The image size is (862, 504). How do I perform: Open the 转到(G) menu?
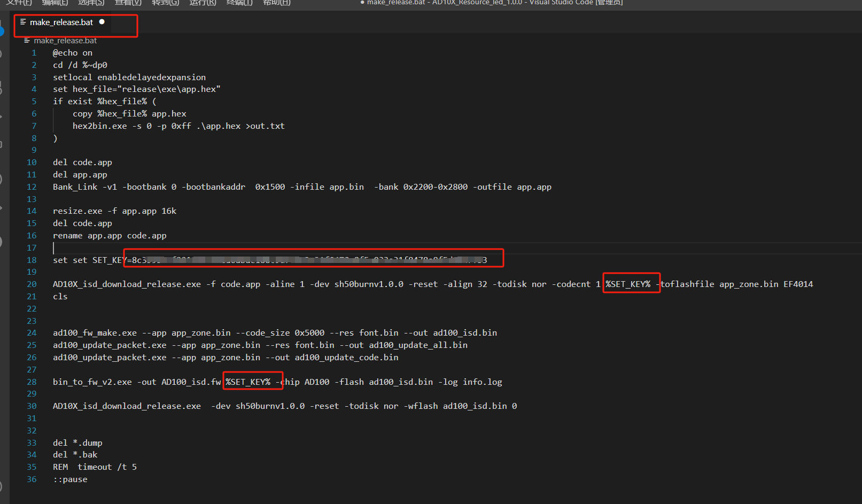(x=166, y=3)
